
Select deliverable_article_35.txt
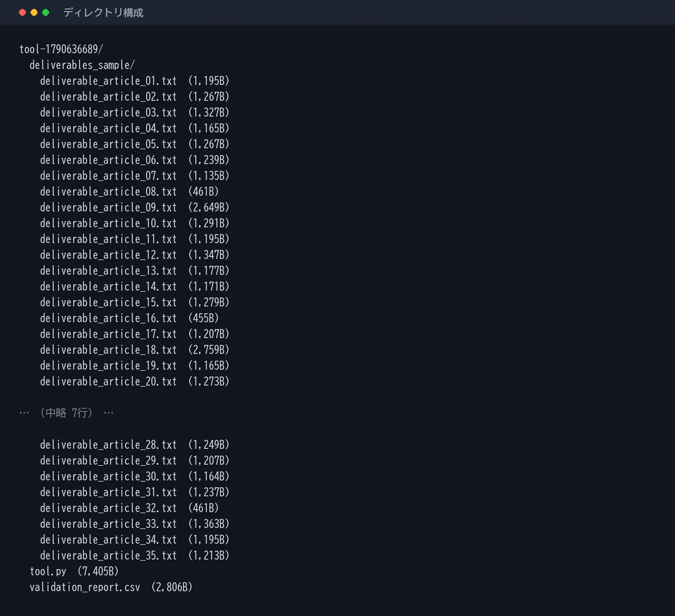point(109,555)
